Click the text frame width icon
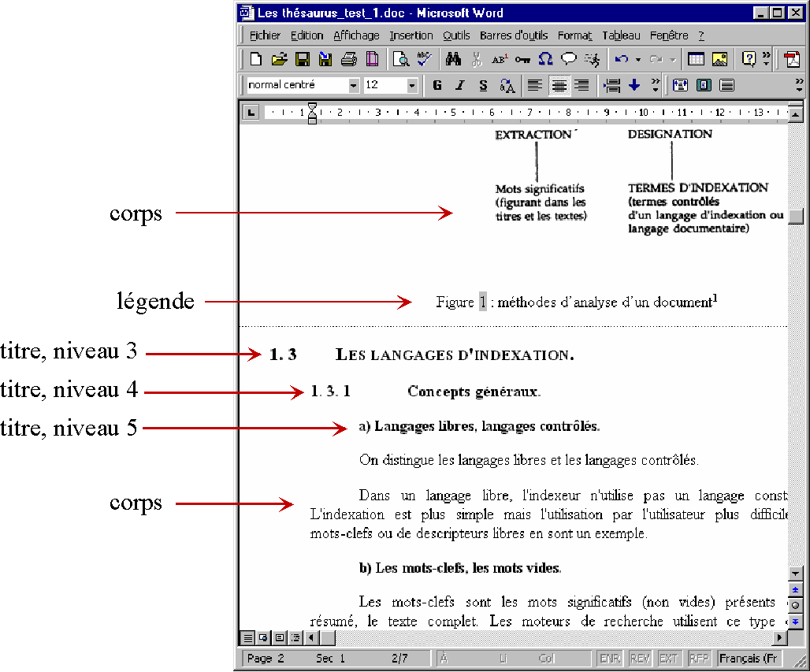The image size is (810, 672). [x=680, y=85]
